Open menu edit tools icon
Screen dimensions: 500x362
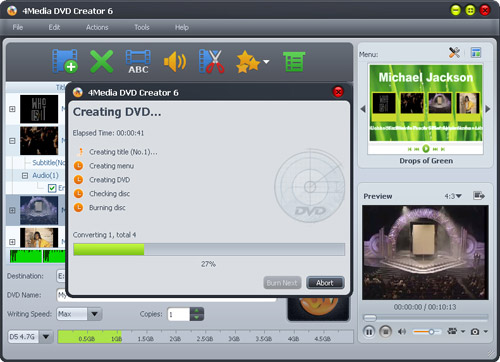tap(454, 53)
